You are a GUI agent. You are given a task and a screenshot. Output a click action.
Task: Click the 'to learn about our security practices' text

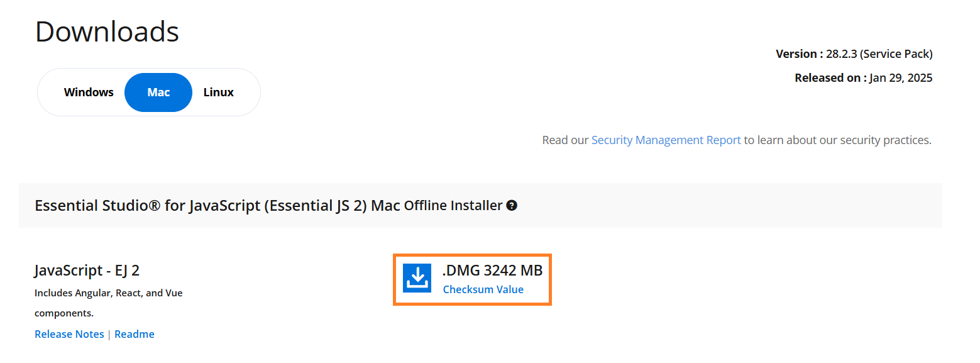coord(837,140)
